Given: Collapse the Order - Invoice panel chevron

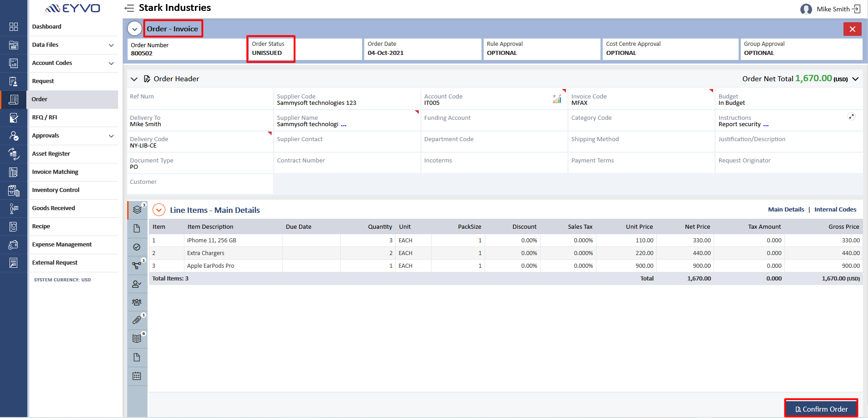Looking at the screenshot, I should 134,29.
